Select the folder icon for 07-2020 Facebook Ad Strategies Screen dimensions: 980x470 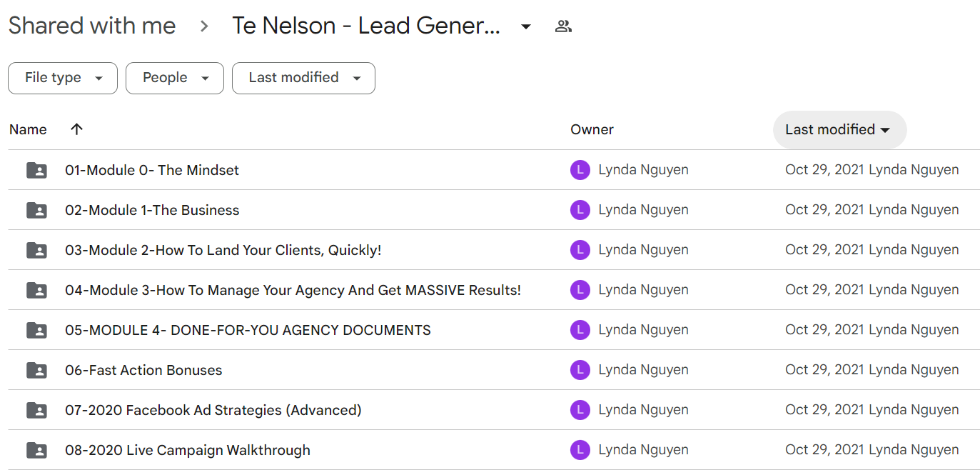click(36, 410)
